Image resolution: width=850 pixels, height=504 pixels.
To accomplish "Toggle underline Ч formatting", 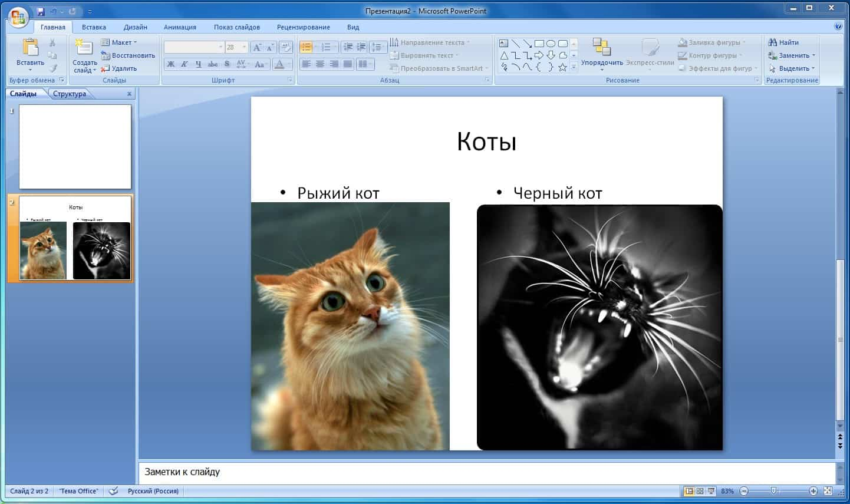I will click(x=199, y=64).
